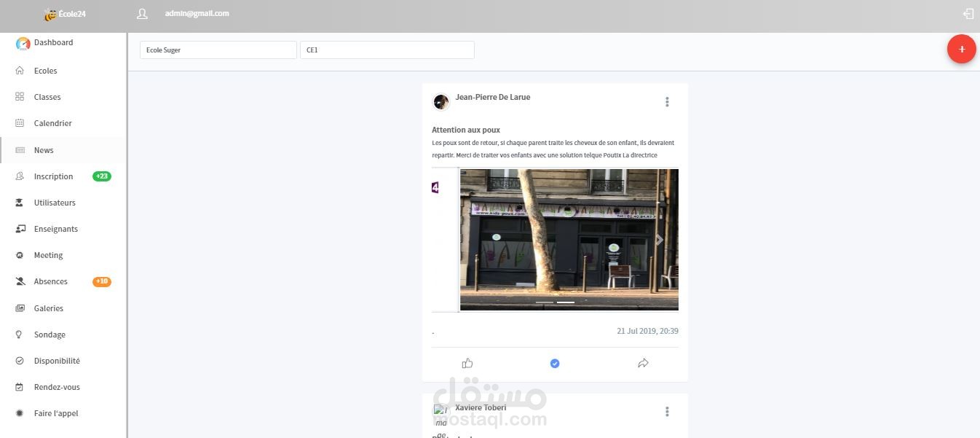
Task: Go to Ecoles section
Action: pos(45,71)
